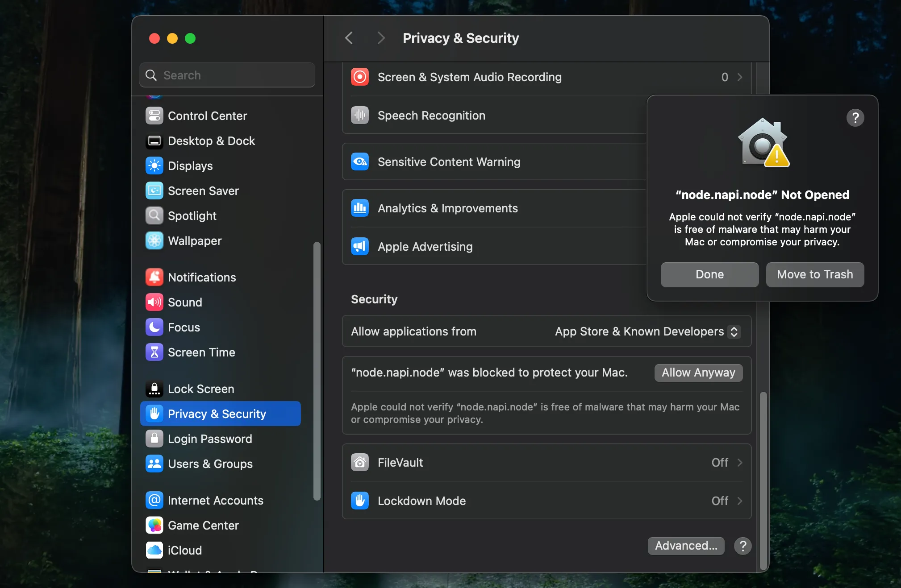
Task: Click Allow Anyway for node.napi.node
Action: click(698, 373)
